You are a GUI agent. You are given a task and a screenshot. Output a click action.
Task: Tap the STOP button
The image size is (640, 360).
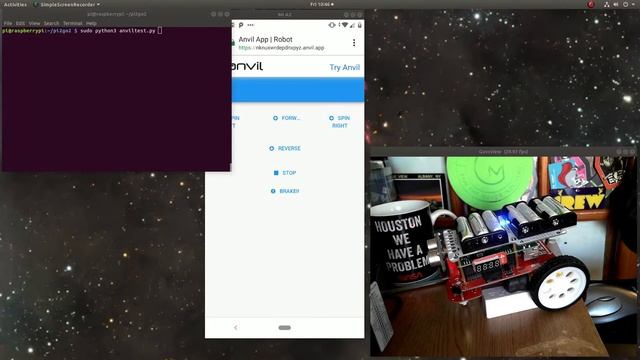[285, 173]
